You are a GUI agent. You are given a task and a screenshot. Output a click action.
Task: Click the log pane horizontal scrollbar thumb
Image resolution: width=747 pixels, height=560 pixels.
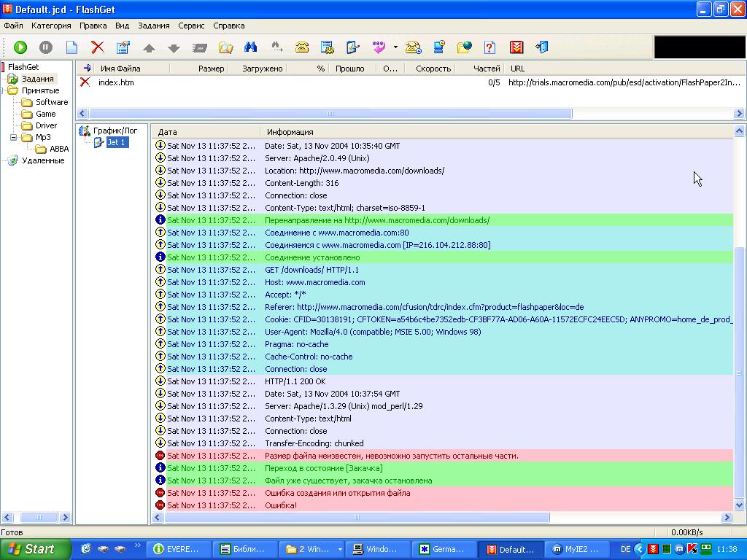(356, 517)
